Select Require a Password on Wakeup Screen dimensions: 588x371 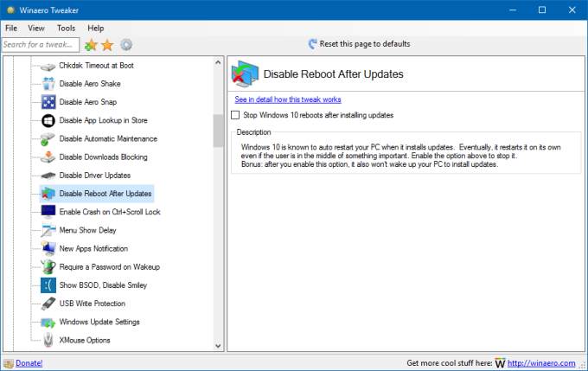click(x=110, y=266)
